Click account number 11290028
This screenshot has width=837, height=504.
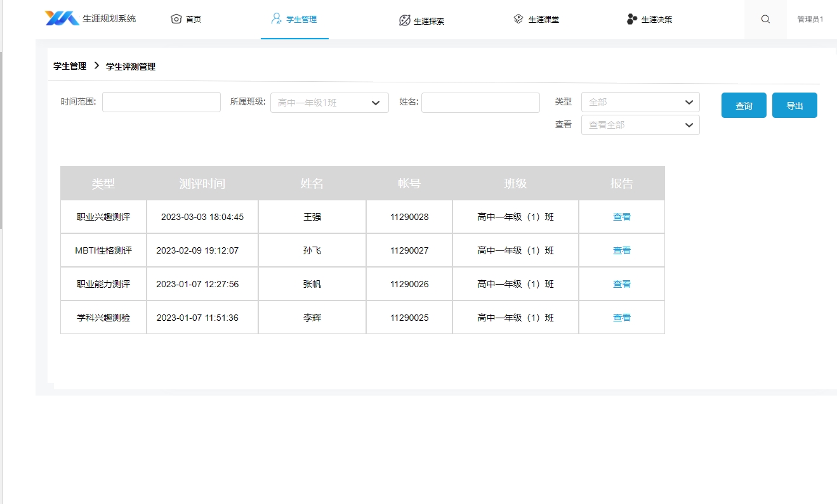(x=409, y=217)
